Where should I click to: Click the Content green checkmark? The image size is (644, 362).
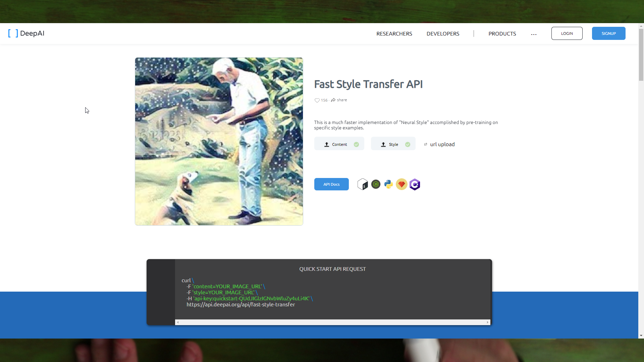tap(356, 144)
